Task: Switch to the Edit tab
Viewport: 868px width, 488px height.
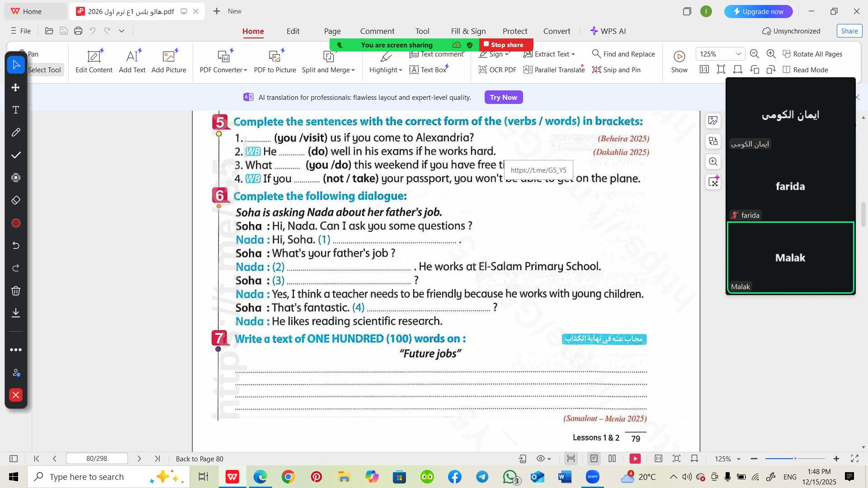Action: click(293, 31)
